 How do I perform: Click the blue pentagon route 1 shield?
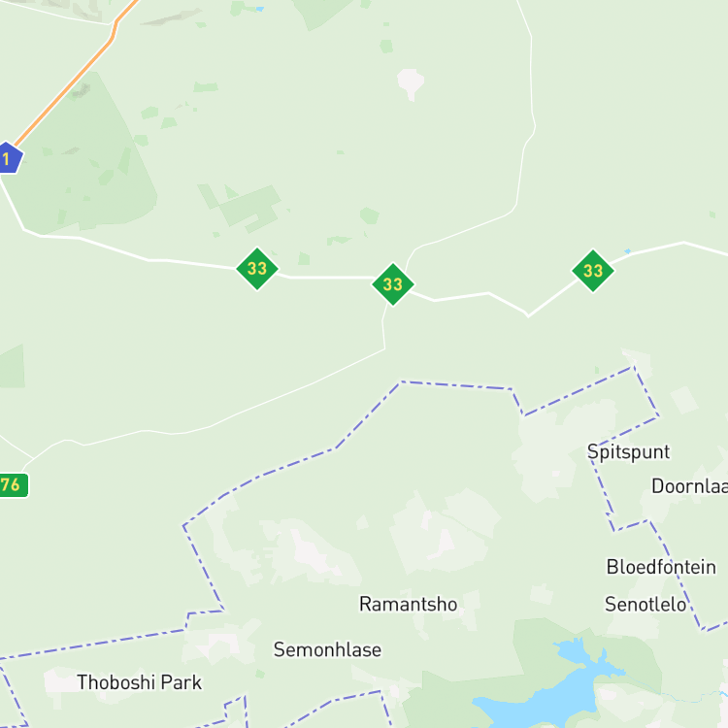pyautogui.click(x=9, y=158)
